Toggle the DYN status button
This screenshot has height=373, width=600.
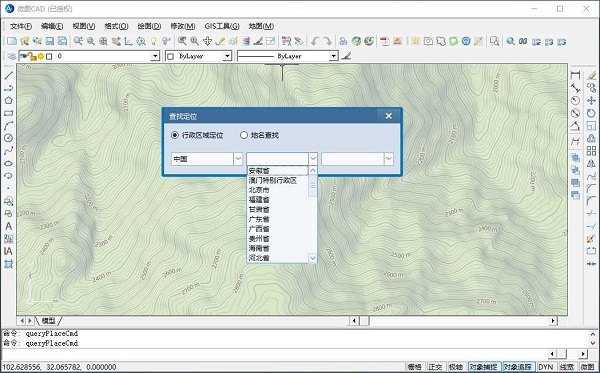pyautogui.click(x=546, y=366)
